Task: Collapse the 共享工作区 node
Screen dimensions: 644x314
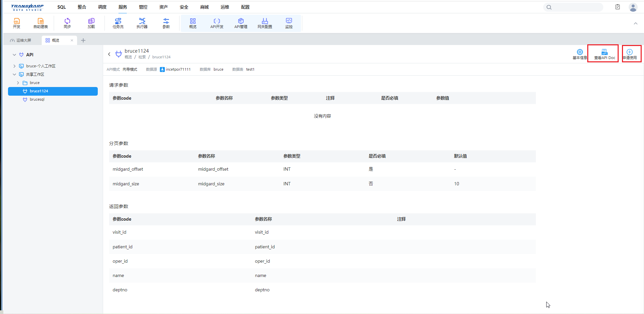Action: tap(14, 74)
